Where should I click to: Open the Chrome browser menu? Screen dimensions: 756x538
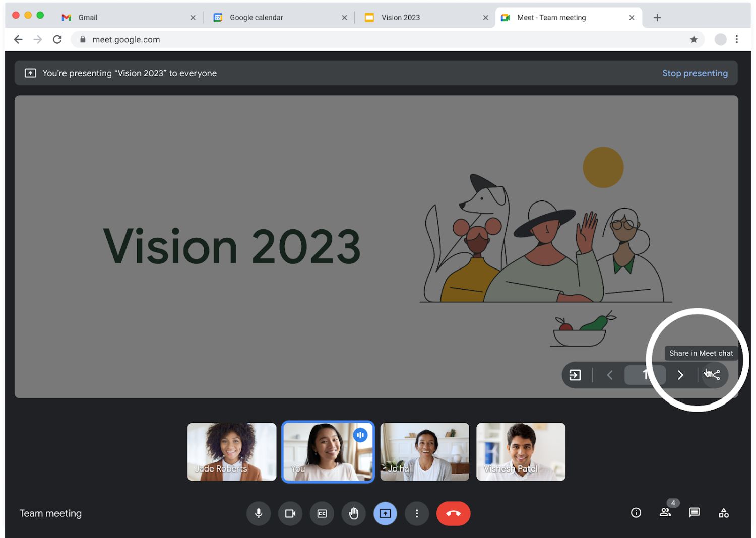(737, 39)
